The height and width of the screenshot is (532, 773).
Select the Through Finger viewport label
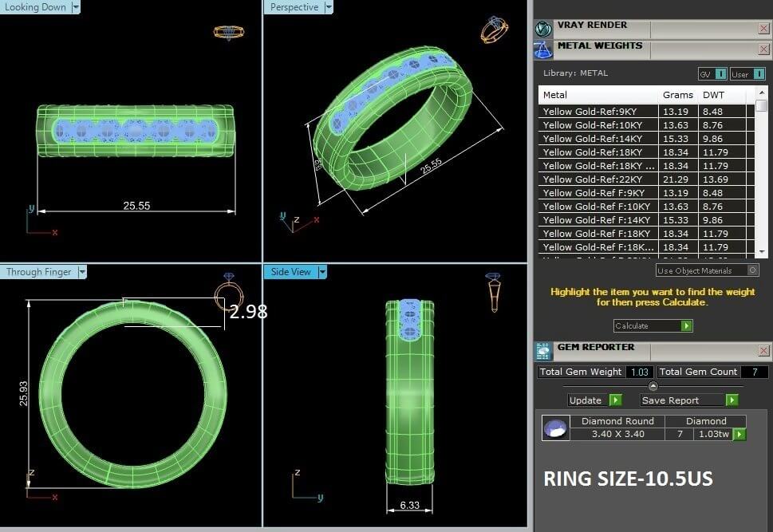click(x=38, y=272)
